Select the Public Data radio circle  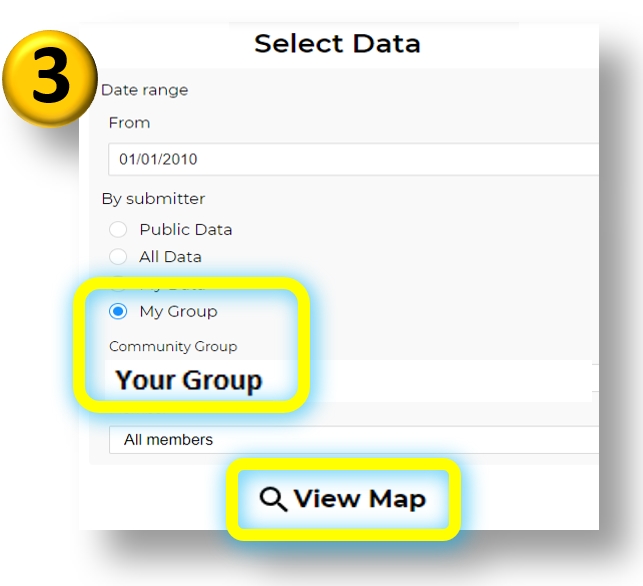pyautogui.click(x=118, y=229)
